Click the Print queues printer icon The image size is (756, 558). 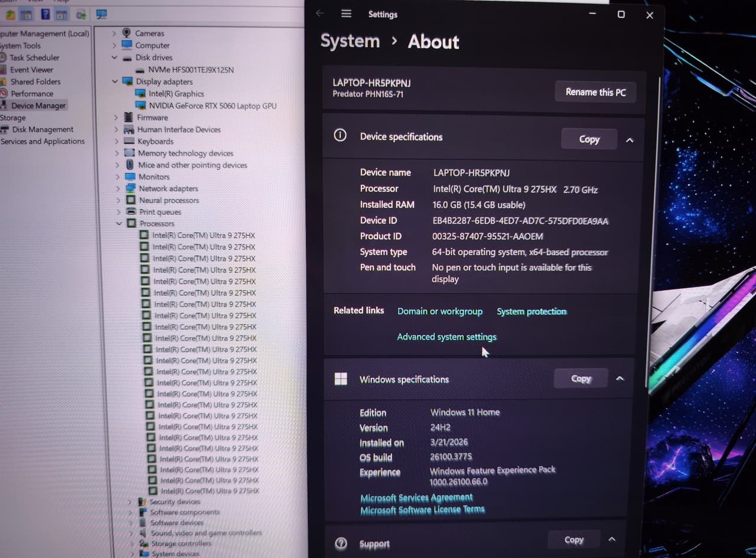[x=131, y=211]
